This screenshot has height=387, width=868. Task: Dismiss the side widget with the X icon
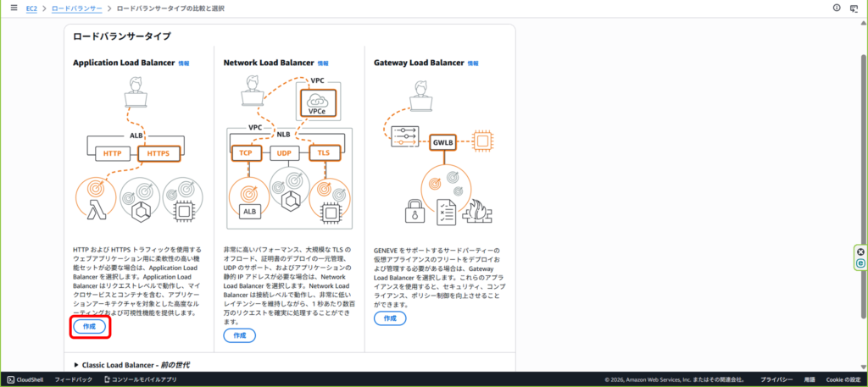click(x=860, y=252)
